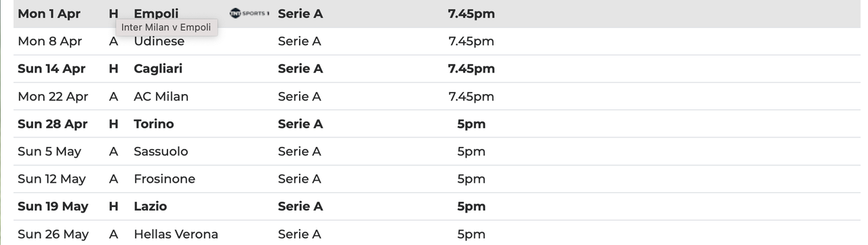Click the Mon 22 Apr date

53,97
